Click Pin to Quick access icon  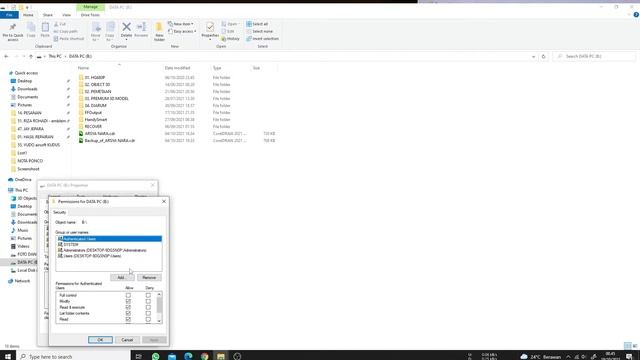coord(13,31)
